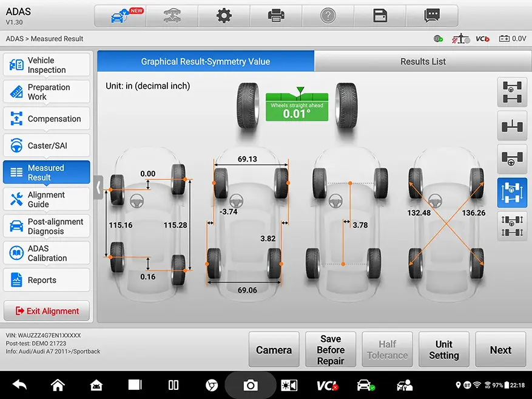Open the chat message icon in toolbar
This screenshot has width=532, height=399.
432,16
